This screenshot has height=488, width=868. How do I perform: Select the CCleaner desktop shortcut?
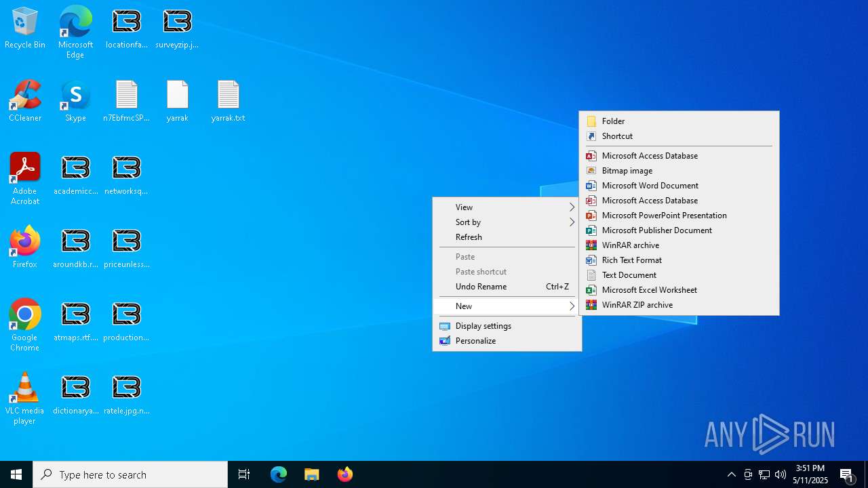pyautogui.click(x=25, y=102)
